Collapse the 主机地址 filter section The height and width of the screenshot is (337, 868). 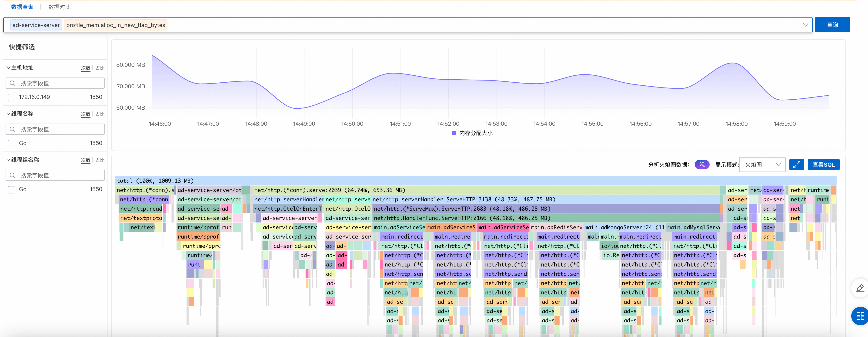coord(8,67)
